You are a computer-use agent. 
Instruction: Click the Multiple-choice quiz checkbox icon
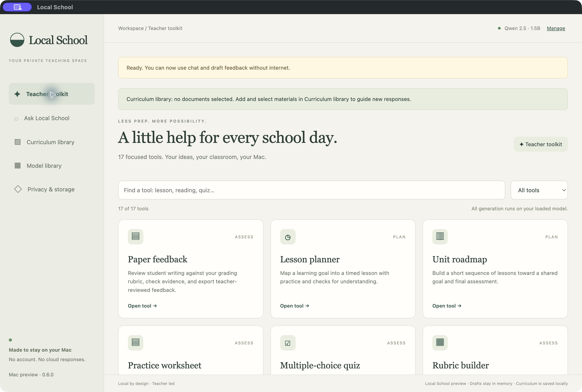(288, 342)
